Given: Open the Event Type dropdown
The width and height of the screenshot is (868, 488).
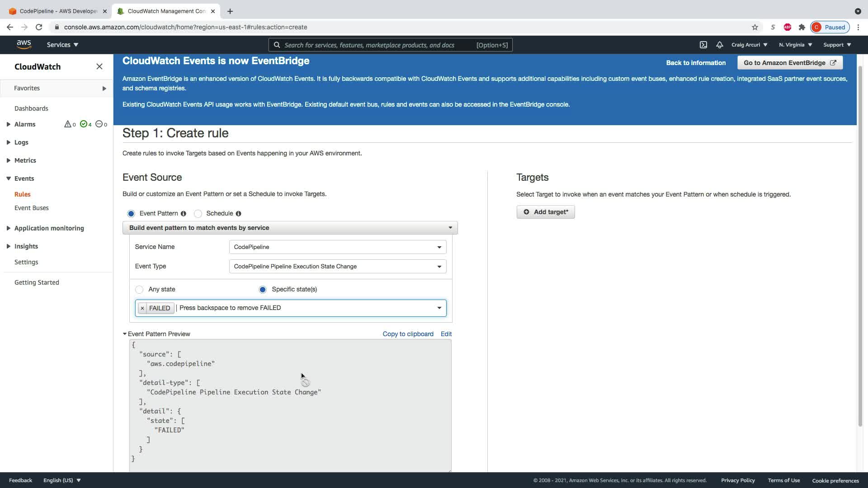Looking at the screenshot, I should (x=337, y=267).
